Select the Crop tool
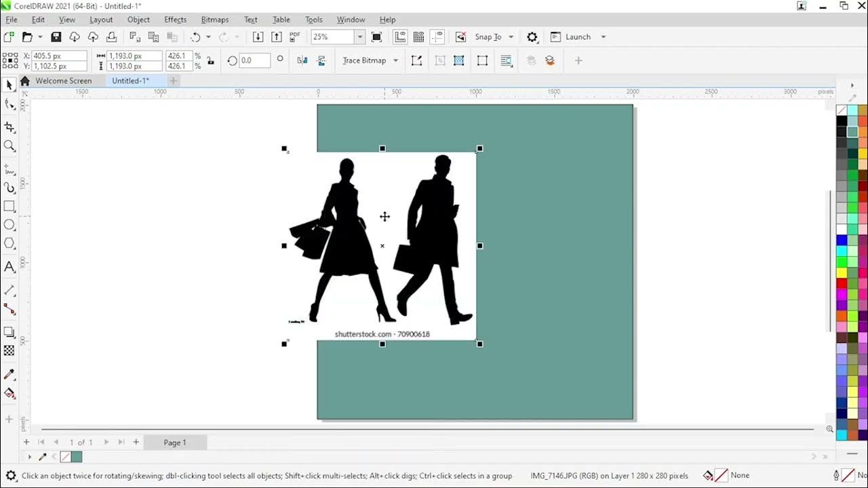 click(x=9, y=127)
